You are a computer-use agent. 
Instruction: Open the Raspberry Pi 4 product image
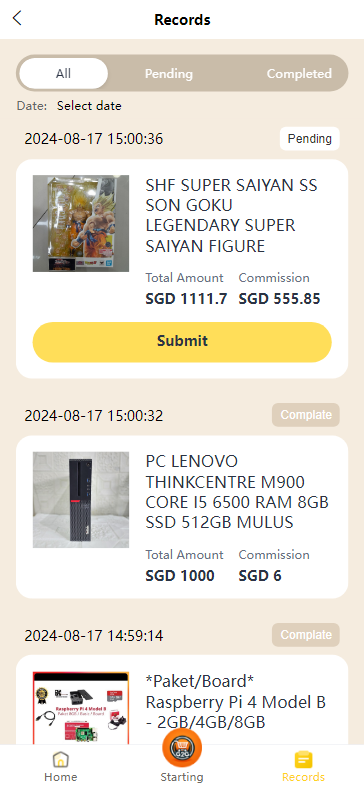81,708
